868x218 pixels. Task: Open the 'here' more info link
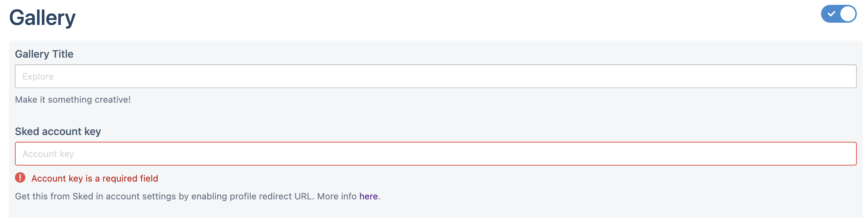[368, 196]
